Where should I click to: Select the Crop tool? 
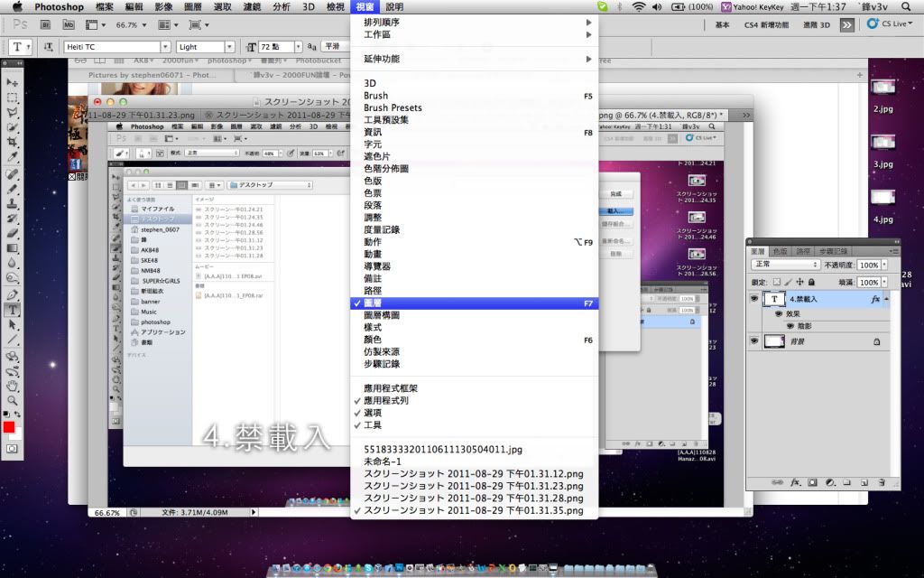click(13, 142)
